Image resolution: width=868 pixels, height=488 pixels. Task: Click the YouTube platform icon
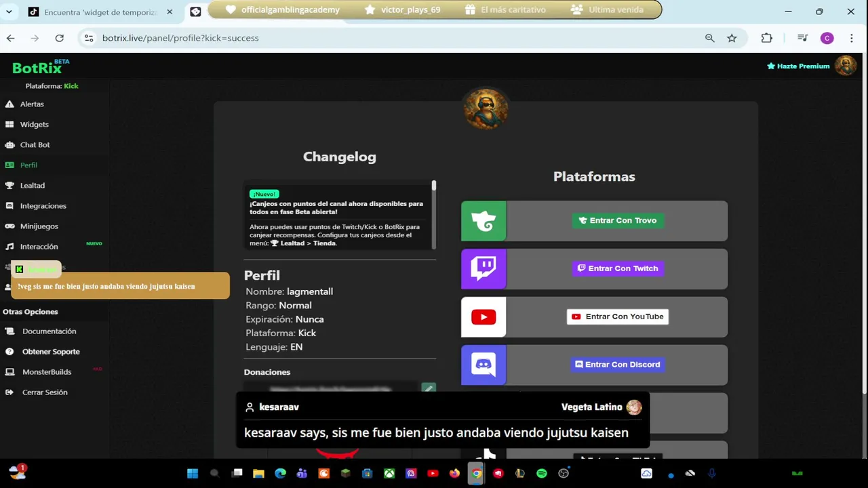pyautogui.click(x=484, y=317)
